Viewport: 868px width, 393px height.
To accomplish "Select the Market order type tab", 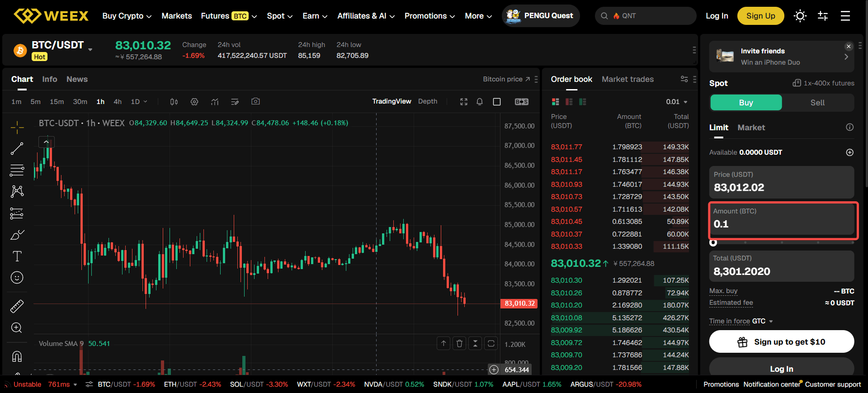I will pyautogui.click(x=751, y=128).
